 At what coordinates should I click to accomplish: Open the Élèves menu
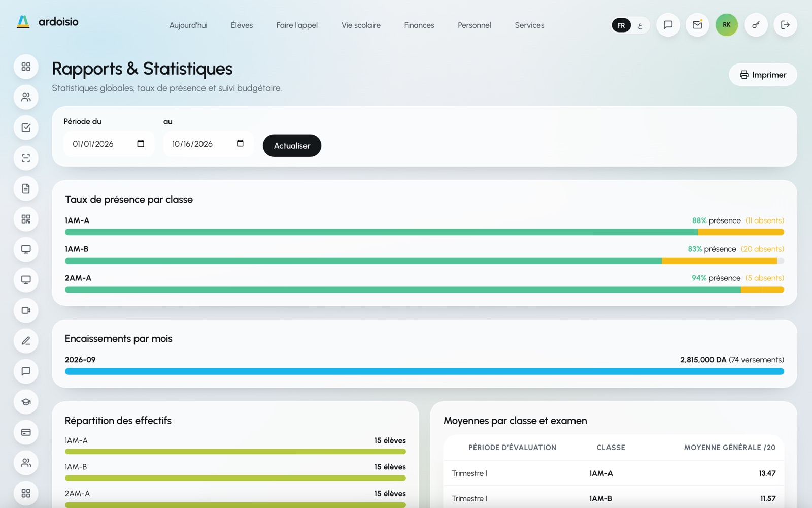coord(242,25)
